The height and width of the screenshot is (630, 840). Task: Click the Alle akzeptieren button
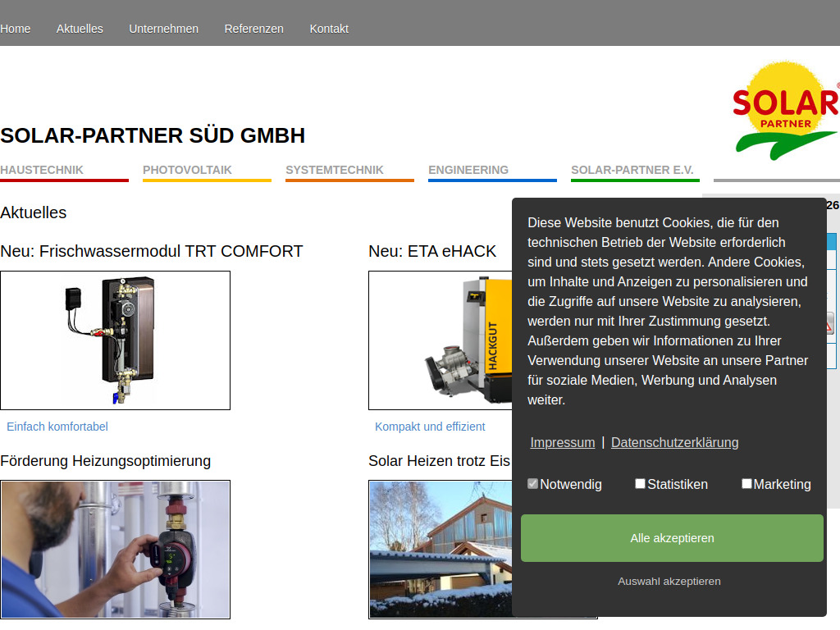tap(672, 537)
